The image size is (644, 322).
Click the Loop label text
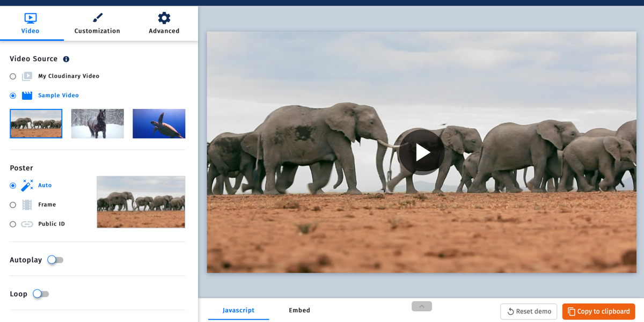pos(19,294)
